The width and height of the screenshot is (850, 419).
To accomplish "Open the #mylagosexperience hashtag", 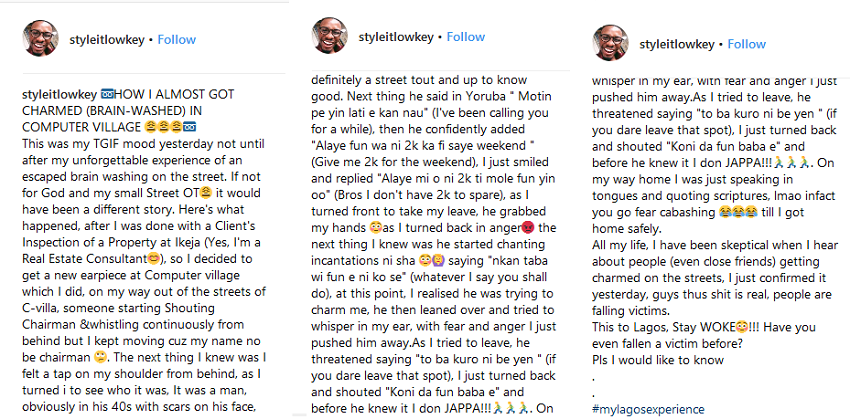I will 655,409.
